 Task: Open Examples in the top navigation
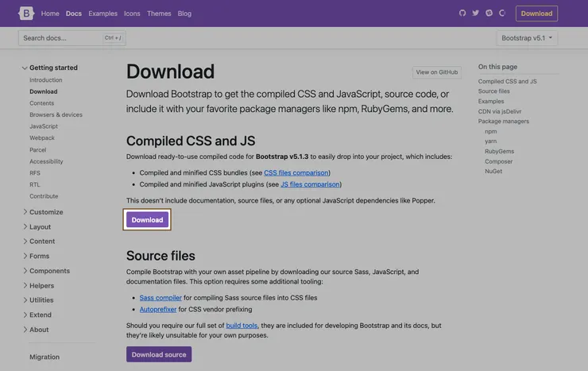coord(103,14)
